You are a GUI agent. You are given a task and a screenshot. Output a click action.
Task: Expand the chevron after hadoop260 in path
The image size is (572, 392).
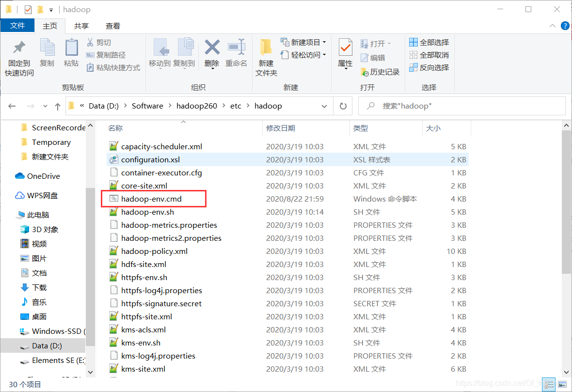[223, 106]
